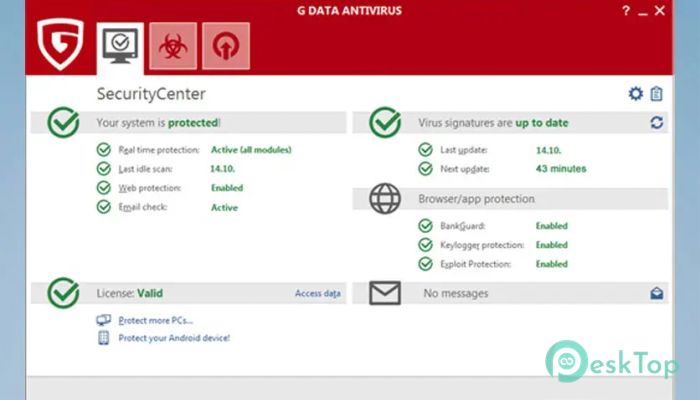Screen dimensions: 700x400
Task: Click the Android device phone icon
Action: tap(104, 338)
